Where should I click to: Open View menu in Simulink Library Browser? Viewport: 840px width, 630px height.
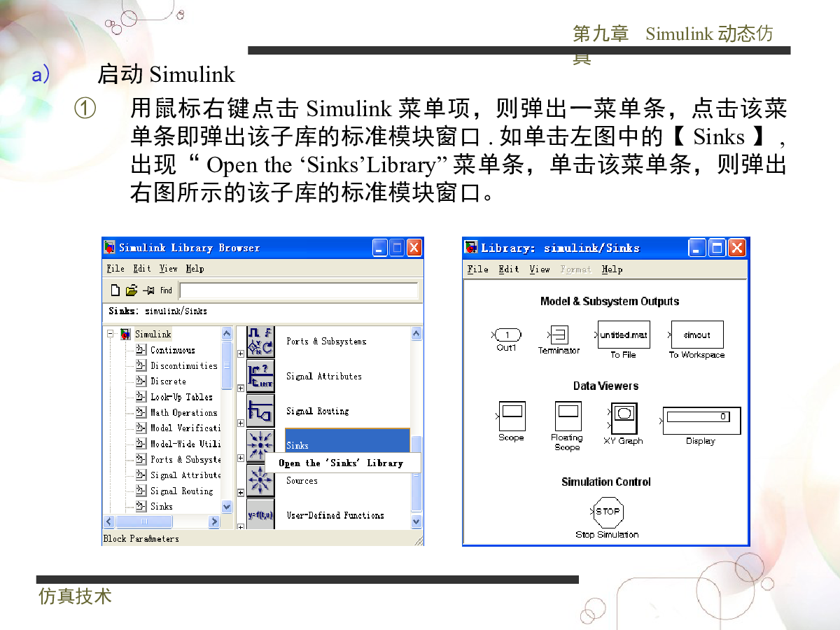pyautogui.click(x=169, y=269)
